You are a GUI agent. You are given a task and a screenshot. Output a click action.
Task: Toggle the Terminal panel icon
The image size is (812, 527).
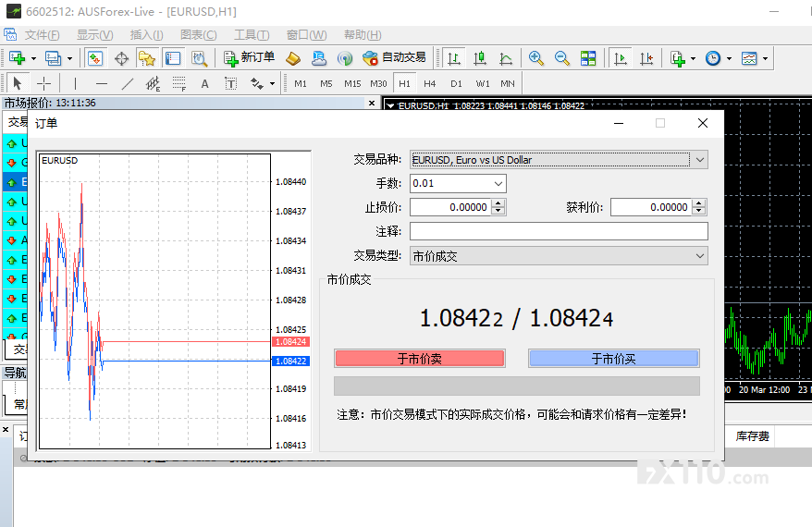173,58
